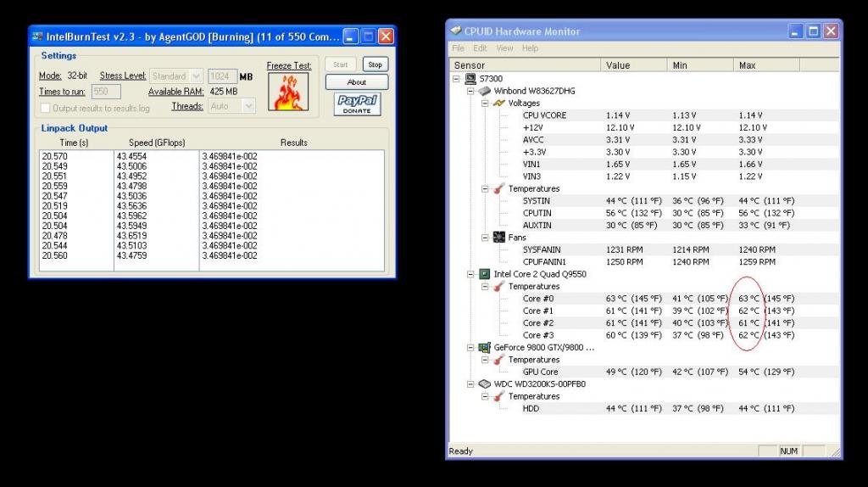
Task: Collapse the S7300 root node
Action: tap(456, 79)
